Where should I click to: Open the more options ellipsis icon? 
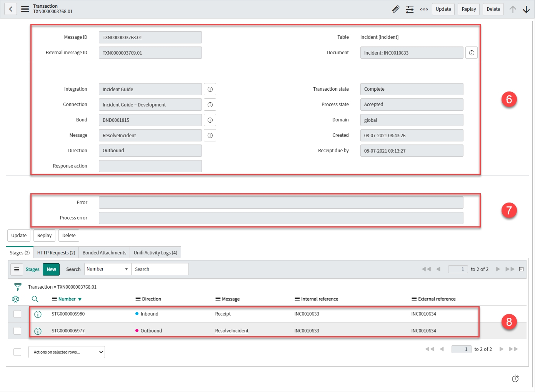[x=424, y=9]
